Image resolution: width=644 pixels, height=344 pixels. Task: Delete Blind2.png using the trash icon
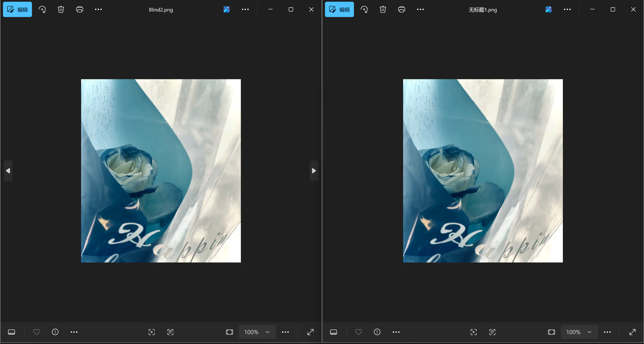[61, 10]
